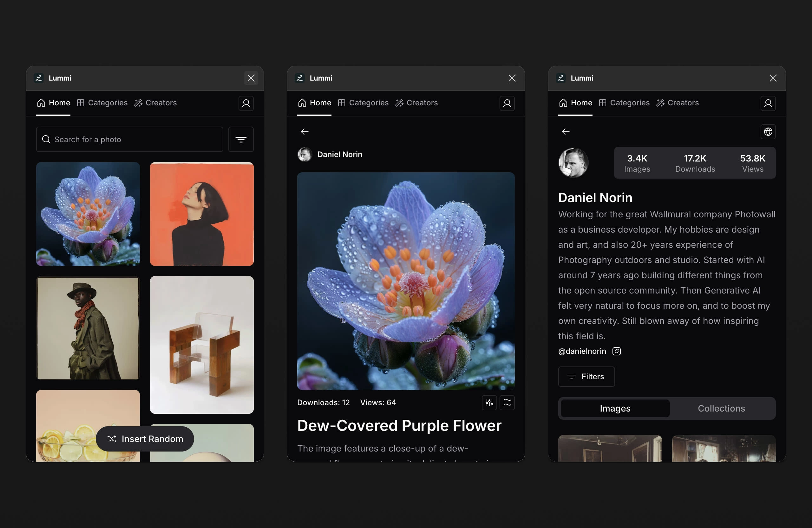Select Home tab in left panel
Screen dimensions: 812x528
pos(53,103)
